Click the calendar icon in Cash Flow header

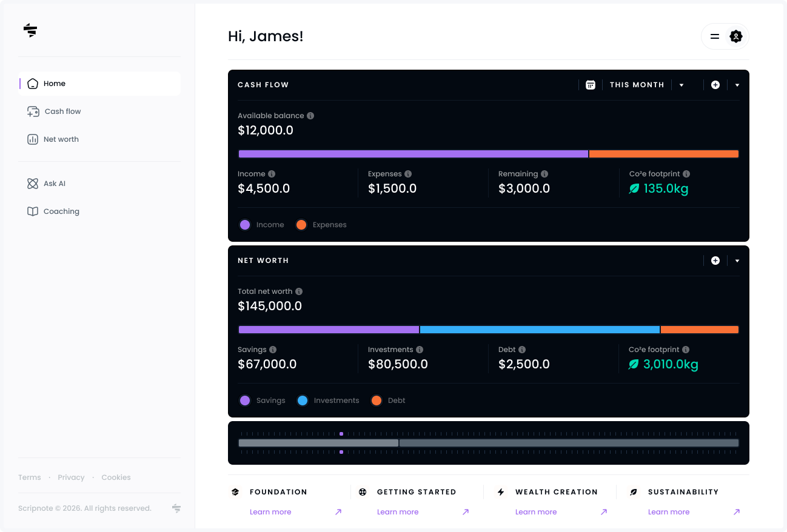pos(591,85)
